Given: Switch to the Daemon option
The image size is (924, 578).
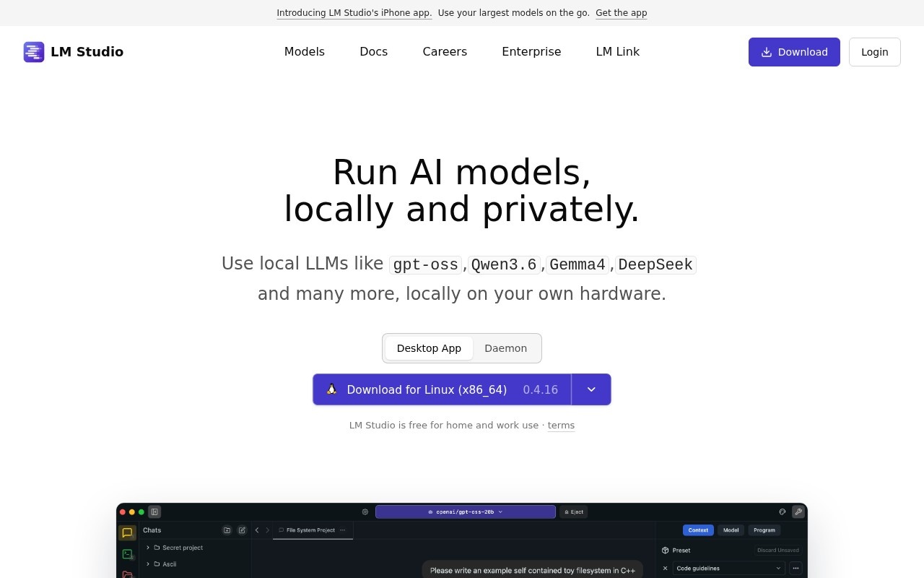Looking at the screenshot, I should [x=505, y=348].
